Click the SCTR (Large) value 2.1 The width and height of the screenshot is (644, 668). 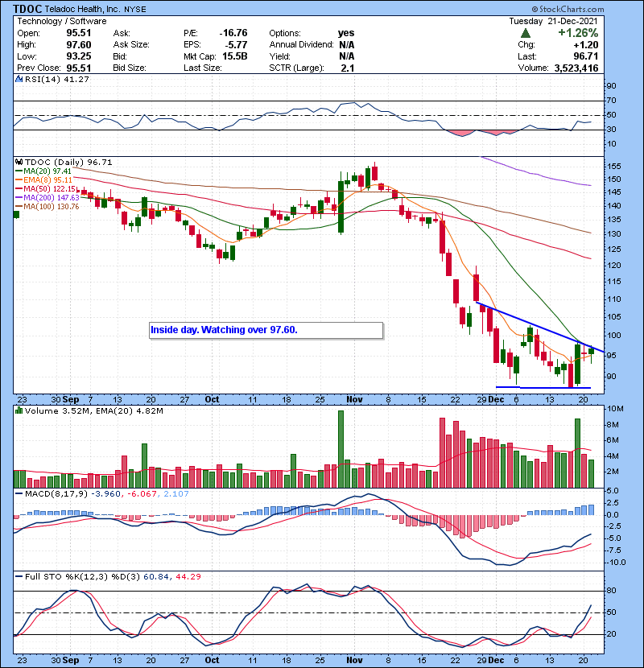tap(348, 68)
